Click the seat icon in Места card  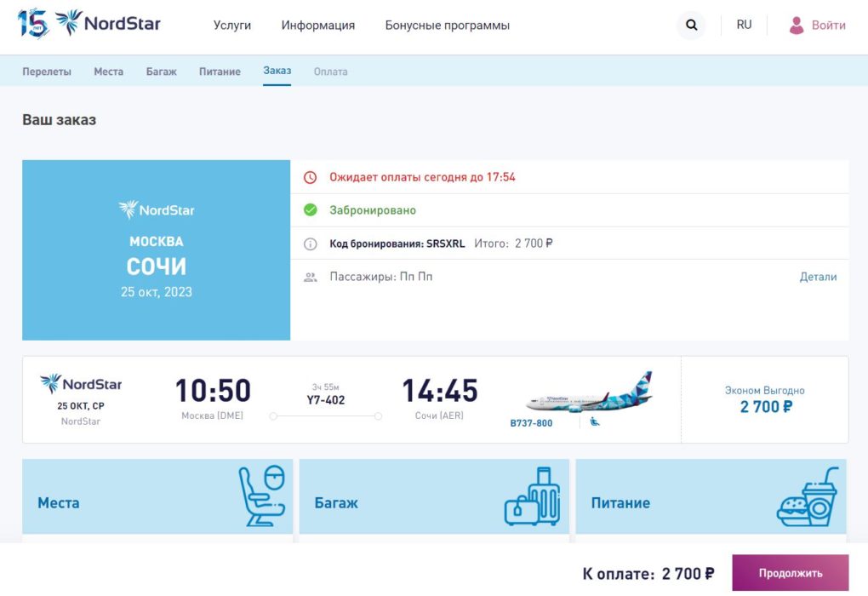tap(260, 496)
